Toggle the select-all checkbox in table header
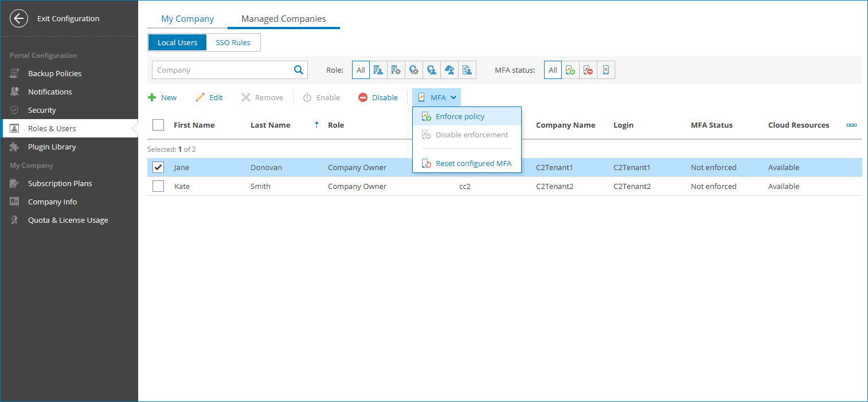 coord(158,124)
